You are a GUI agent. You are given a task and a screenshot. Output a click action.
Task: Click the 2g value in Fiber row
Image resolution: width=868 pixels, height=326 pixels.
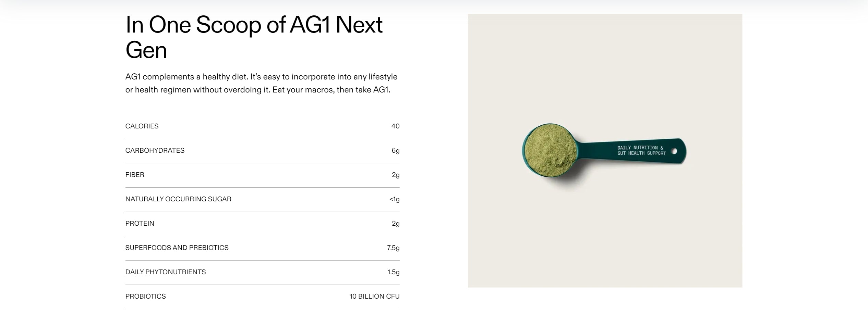(x=396, y=175)
